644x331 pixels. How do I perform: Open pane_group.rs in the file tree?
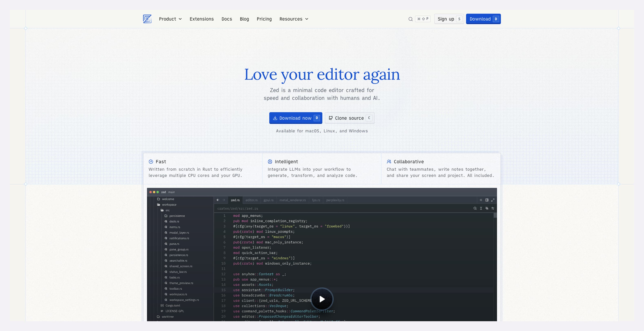(177, 249)
